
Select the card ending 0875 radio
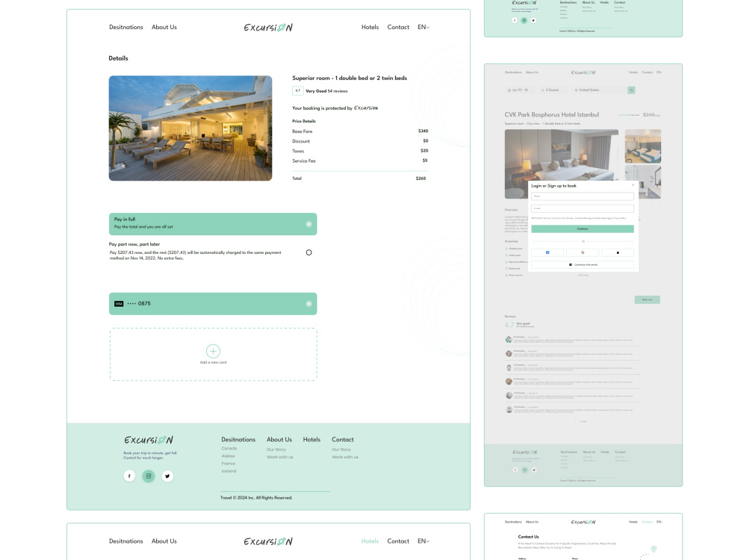309,304
